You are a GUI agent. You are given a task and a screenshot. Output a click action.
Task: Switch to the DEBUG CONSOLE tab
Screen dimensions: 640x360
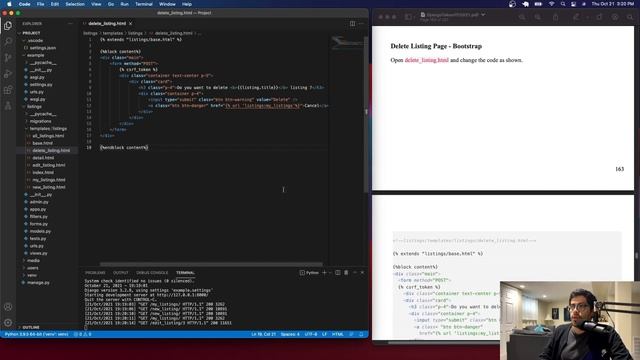point(152,273)
